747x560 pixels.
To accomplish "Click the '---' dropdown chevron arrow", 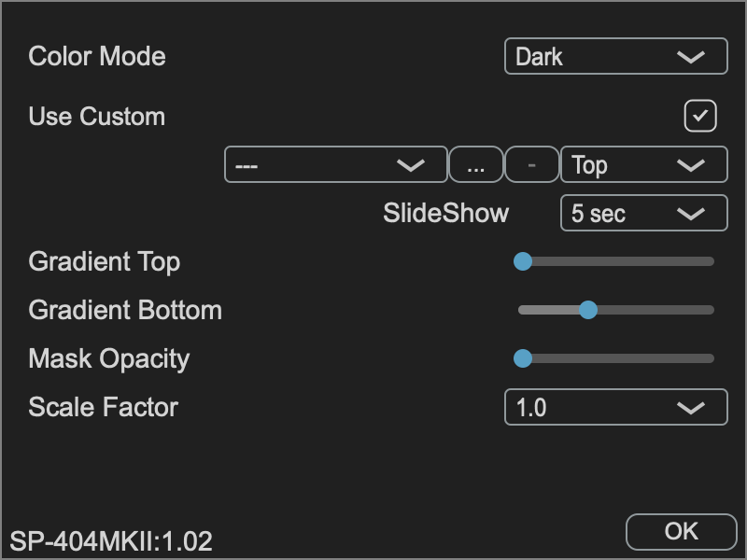I will click(410, 165).
